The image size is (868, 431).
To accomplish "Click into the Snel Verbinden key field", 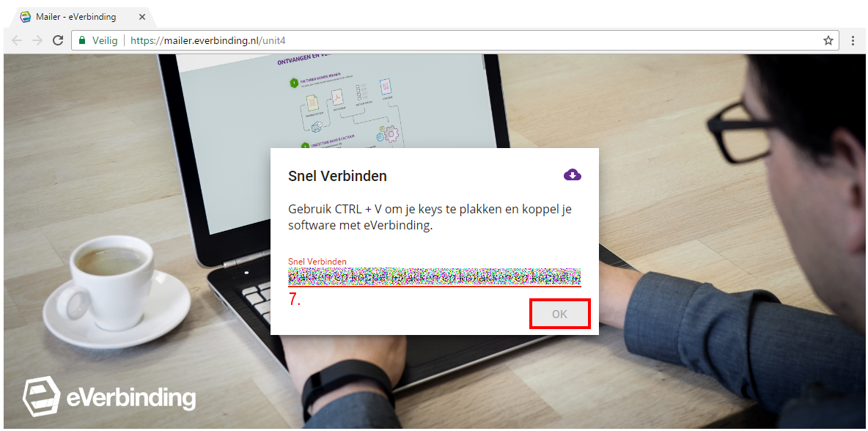I will [435, 276].
